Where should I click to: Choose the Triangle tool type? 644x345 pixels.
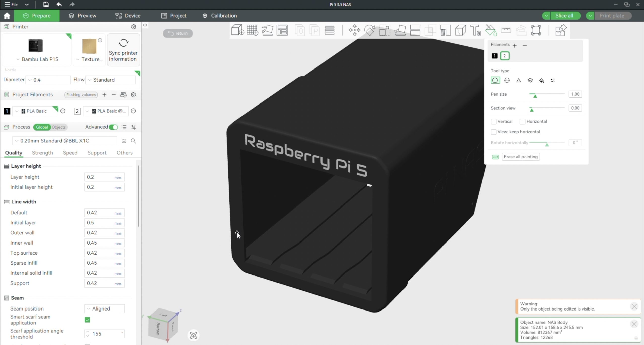coord(518,80)
